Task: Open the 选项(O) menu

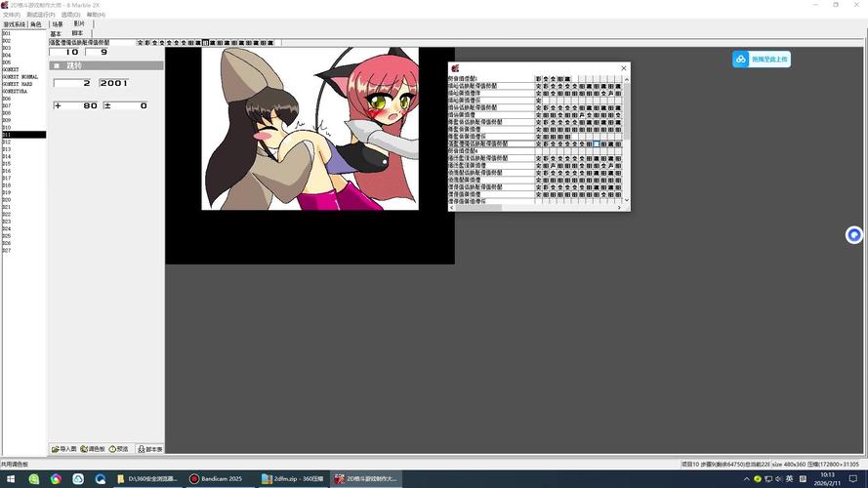Action: pyautogui.click(x=70, y=15)
